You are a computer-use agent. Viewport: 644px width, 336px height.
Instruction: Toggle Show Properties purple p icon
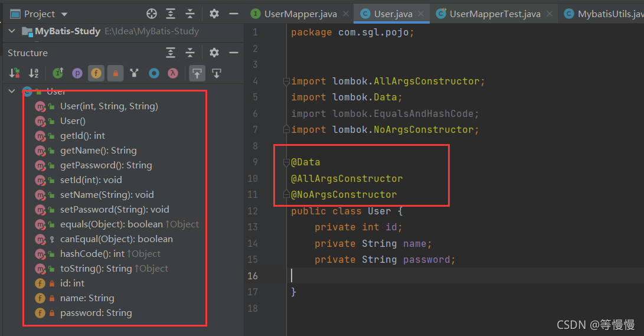click(x=77, y=73)
